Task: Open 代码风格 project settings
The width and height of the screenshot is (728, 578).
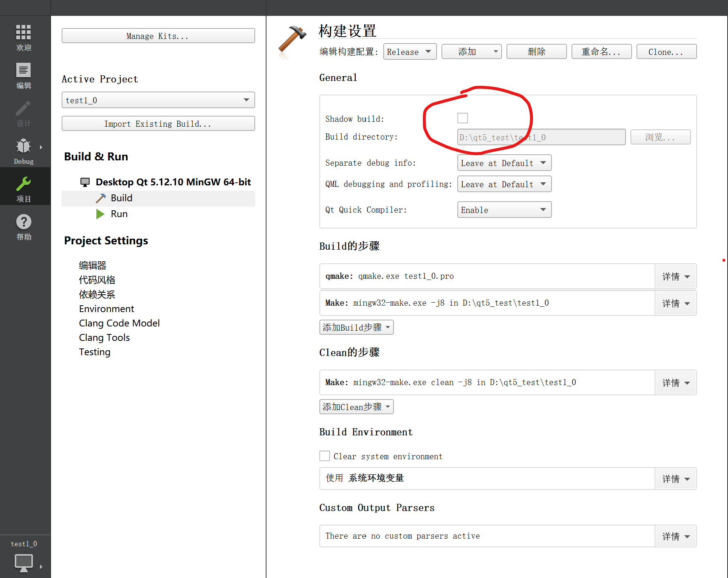Action: click(97, 280)
